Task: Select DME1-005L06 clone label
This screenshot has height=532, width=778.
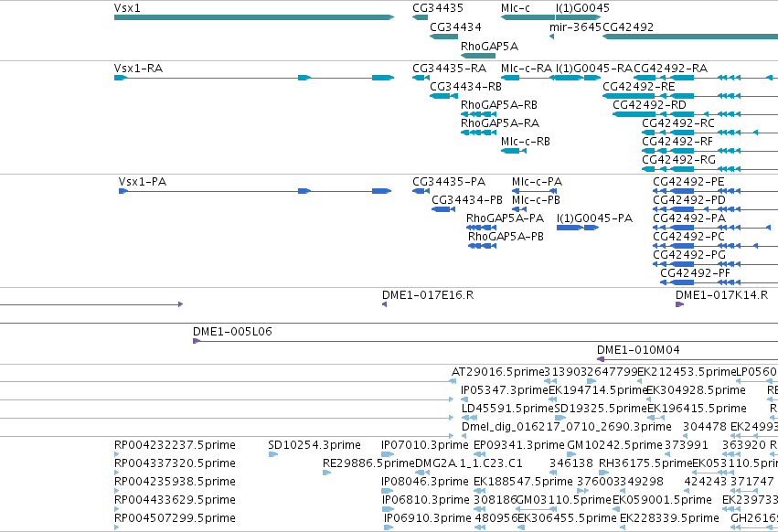Action: pos(232,332)
